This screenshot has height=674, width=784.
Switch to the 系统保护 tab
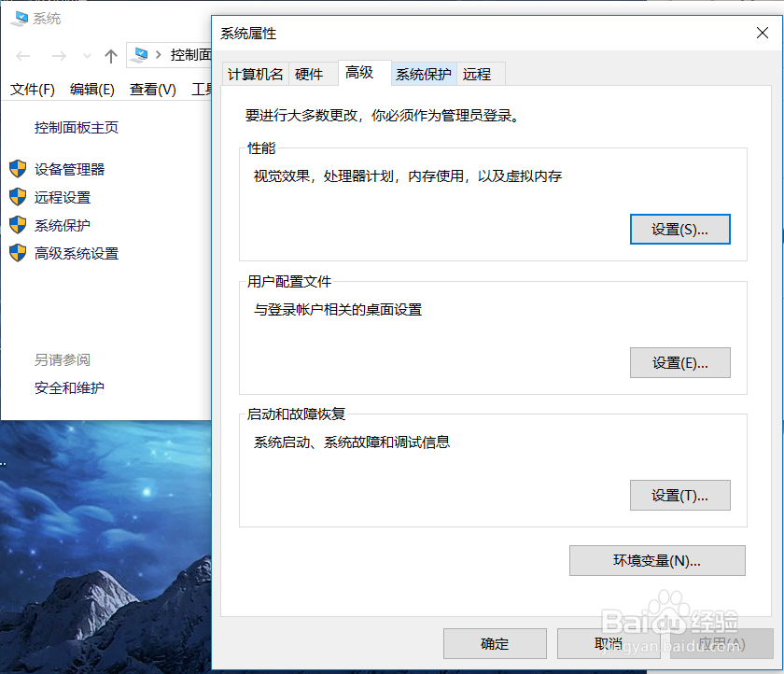[x=423, y=73]
